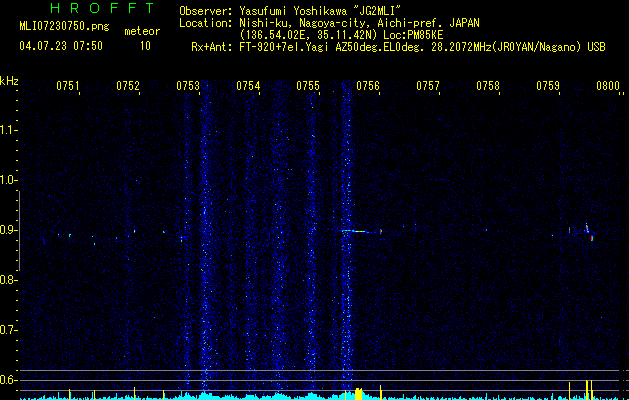Click the 0.9 kHz axis label
629x400 pixels.
coord(7,230)
